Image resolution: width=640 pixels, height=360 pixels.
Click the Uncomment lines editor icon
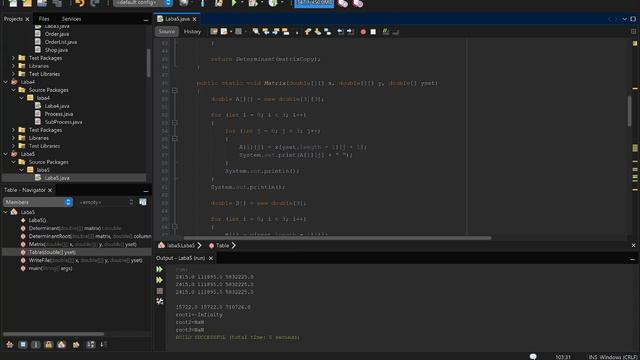pyautogui.click(x=396, y=31)
